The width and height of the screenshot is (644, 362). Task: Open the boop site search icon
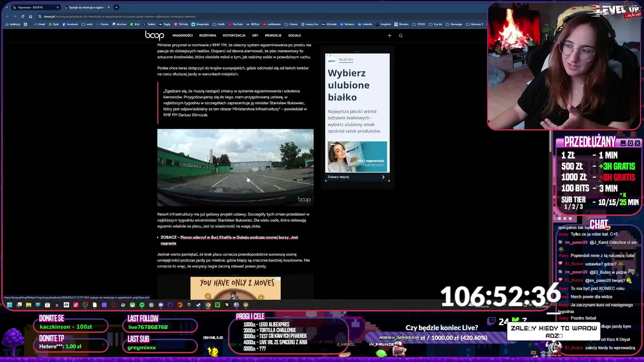point(400,36)
